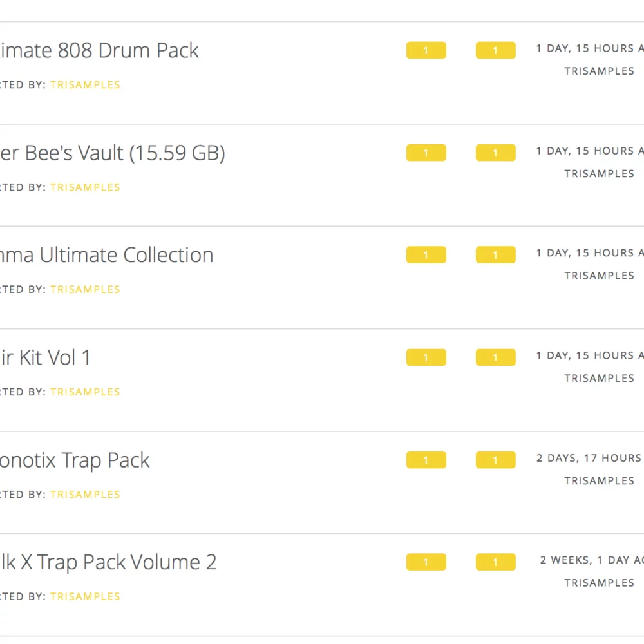Open the X Trap Pack Volume 2 topic
The height and width of the screenshot is (644, 644).
pos(108,562)
